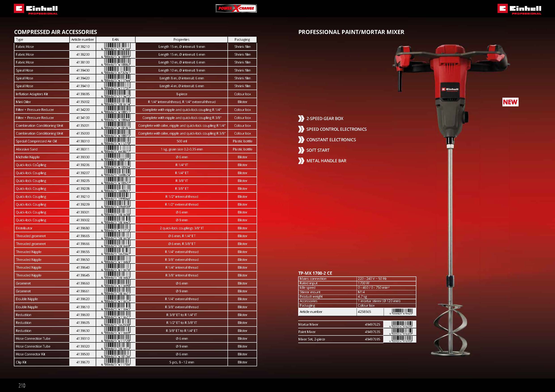Viewport: 555px width, 392px height.
Task: Click the chevron icon next to CONSTANT ELECTRONICS
Action: click(301, 140)
